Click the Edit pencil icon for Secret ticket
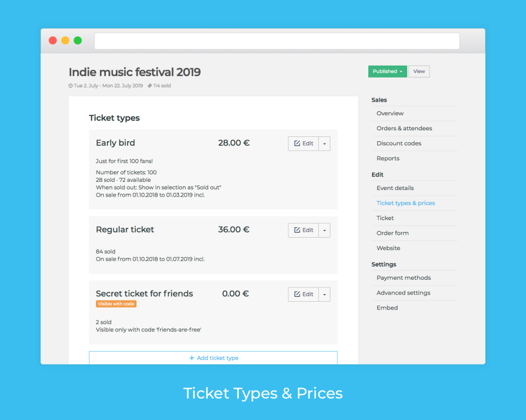Image resolution: width=526 pixels, height=420 pixels. coord(298,294)
